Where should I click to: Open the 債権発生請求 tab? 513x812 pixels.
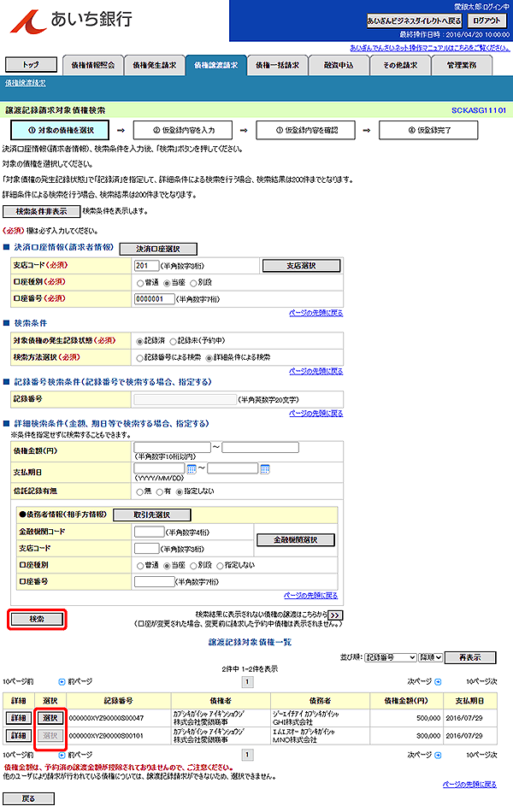pyautogui.click(x=155, y=65)
